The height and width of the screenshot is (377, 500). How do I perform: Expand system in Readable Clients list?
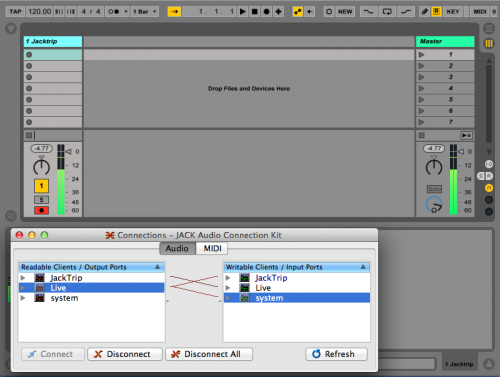(x=23, y=298)
